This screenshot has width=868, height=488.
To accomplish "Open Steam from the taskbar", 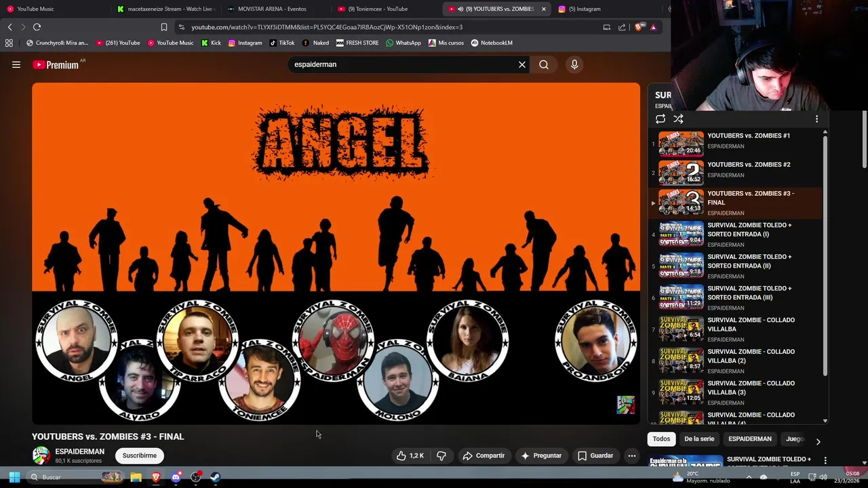I will (216, 477).
